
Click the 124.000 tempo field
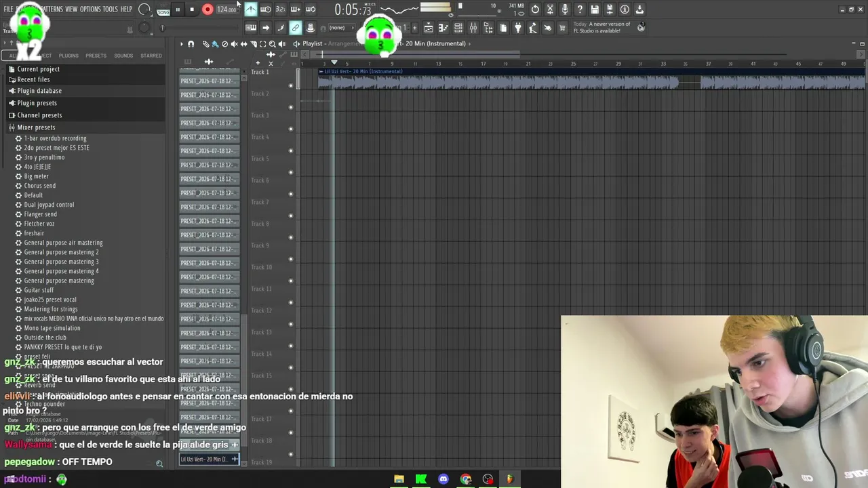[x=226, y=9]
